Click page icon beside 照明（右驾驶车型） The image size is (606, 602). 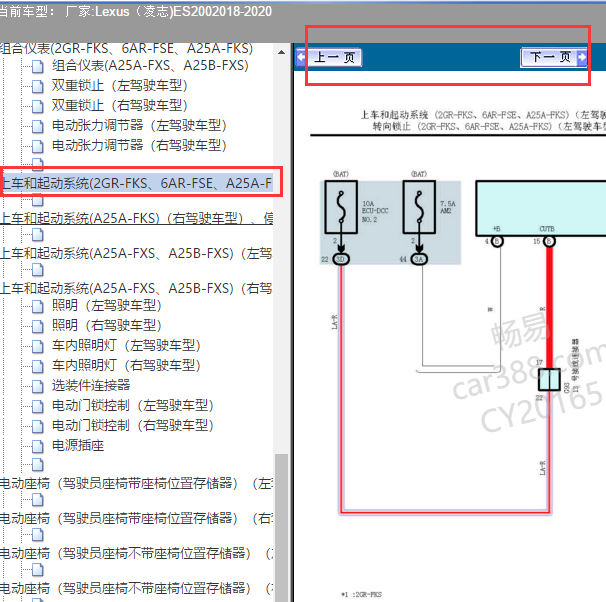pos(37,326)
